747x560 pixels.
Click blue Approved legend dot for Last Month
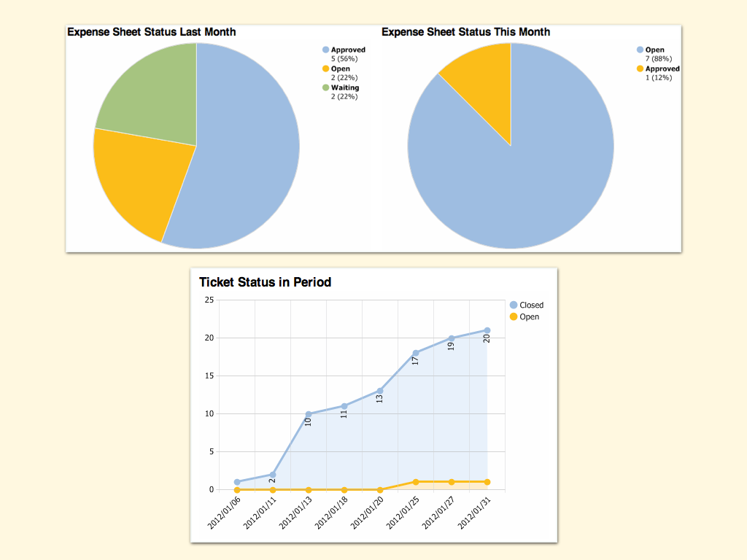pos(326,50)
